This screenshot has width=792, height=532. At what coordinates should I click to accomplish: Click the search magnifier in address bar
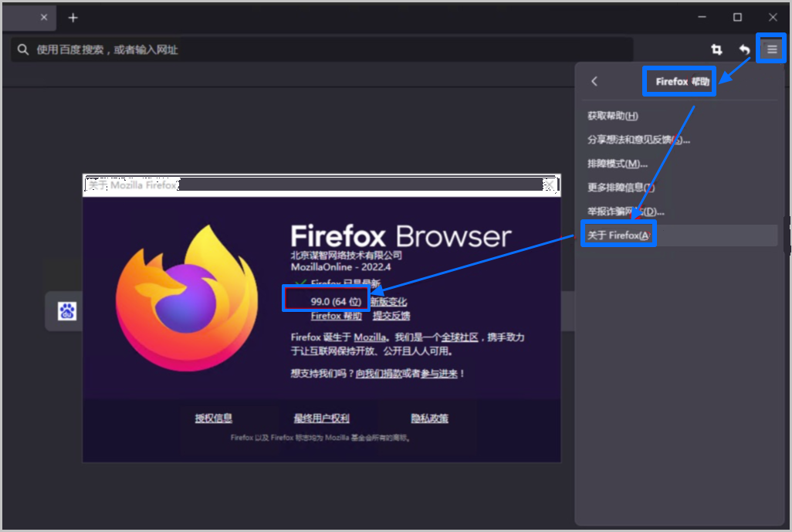point(22,49)
